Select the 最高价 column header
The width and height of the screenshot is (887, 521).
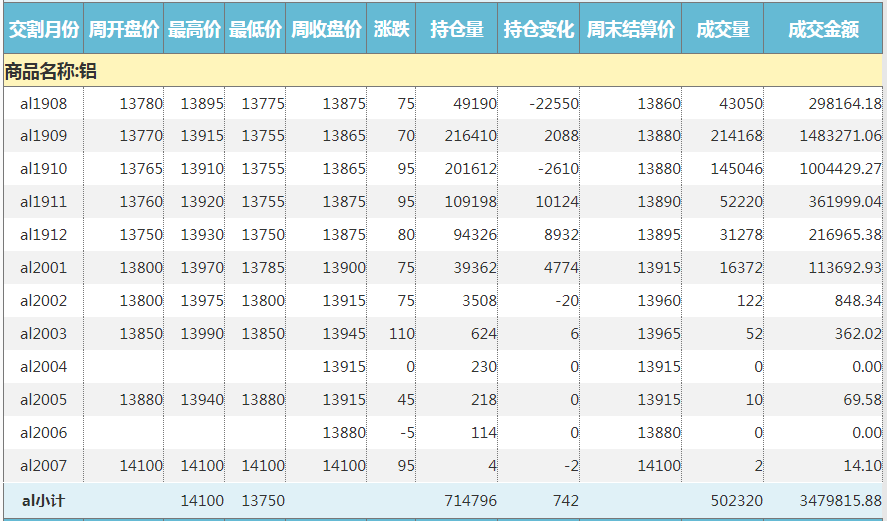click(195, 30)
